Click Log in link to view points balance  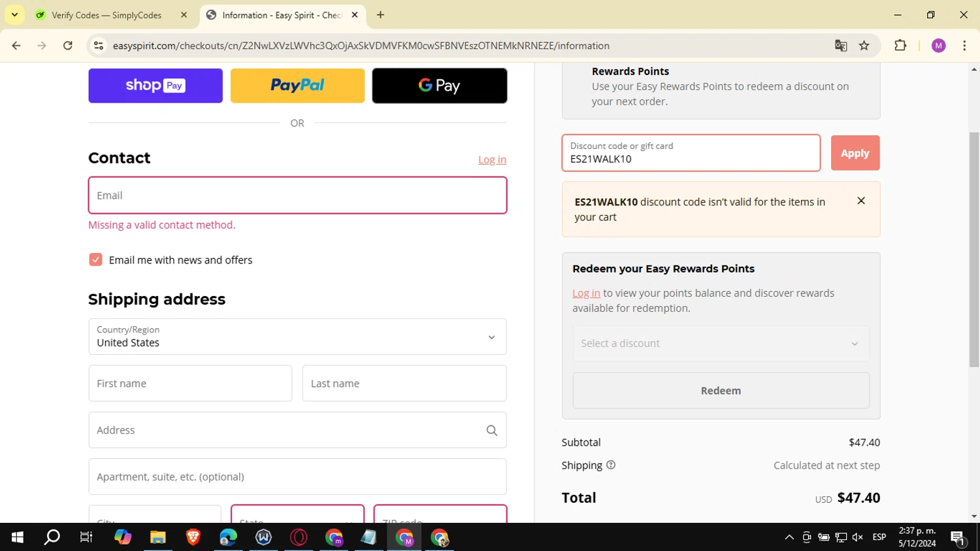(x=586, y=293)
